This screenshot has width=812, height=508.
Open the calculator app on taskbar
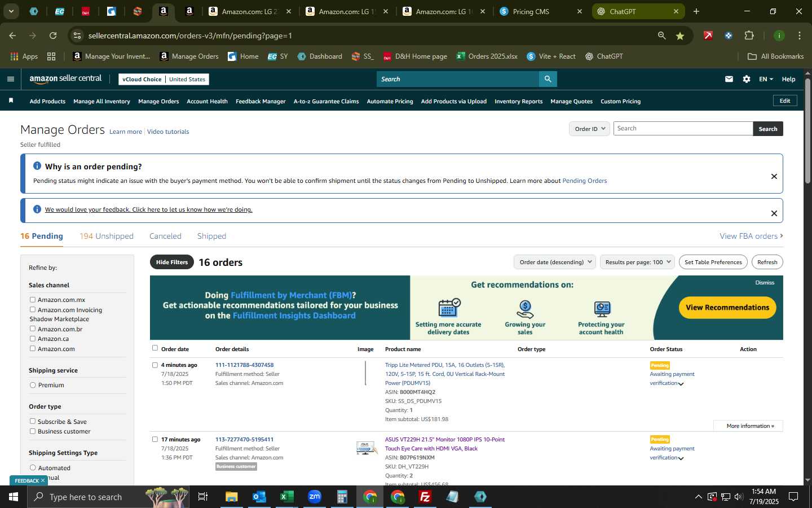342,497
